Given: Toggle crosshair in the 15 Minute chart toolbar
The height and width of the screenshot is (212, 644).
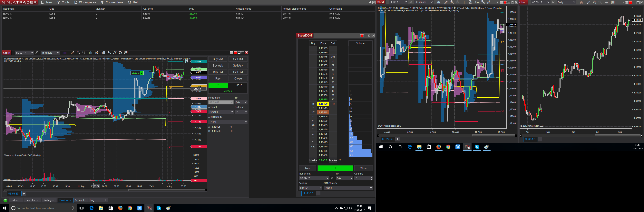Looking at the screenshot, I should [x=91, y=53].
